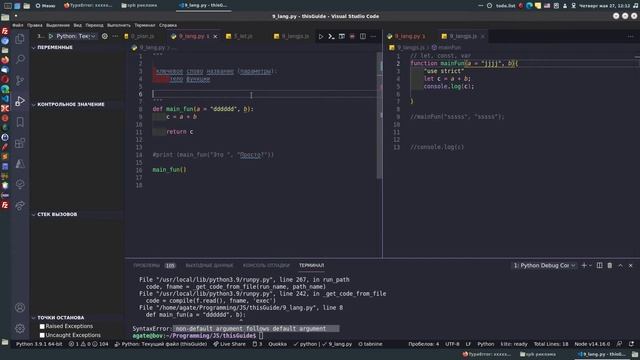Open the Правка menu

coord(35,25)
